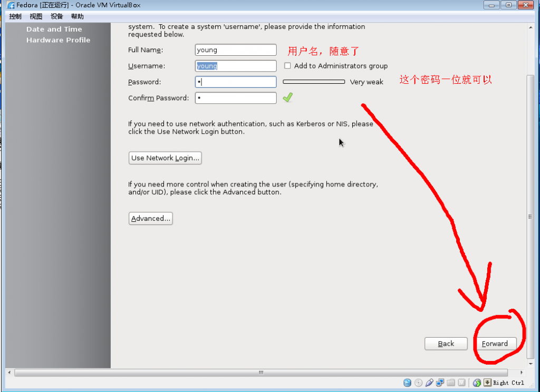540x392 pixels.
Task: Click the optical drive status icon
Action: coord(418,383)
